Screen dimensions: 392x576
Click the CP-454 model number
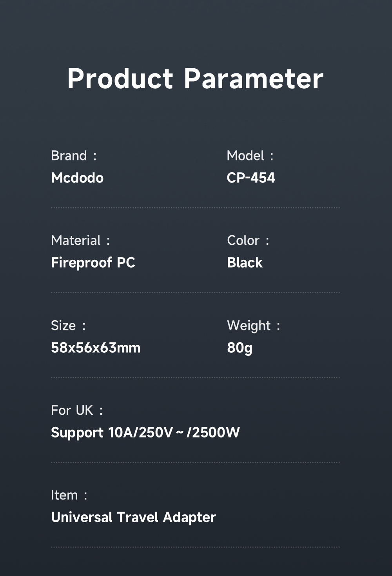(x=251, y=178)
